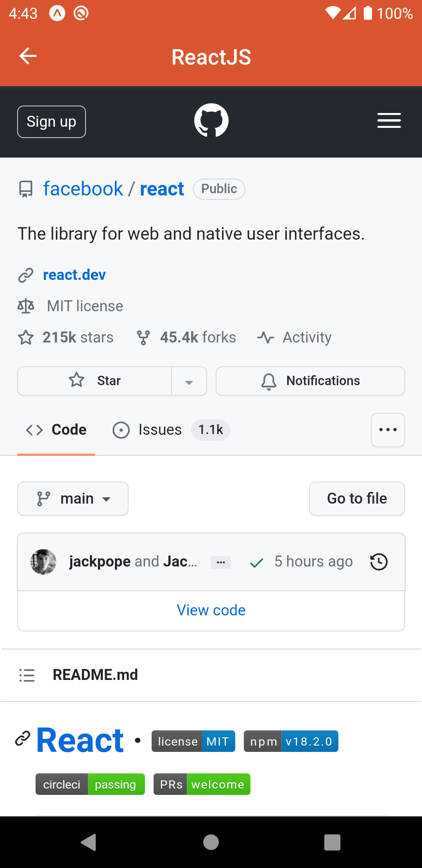Screen dimensions: 422x868
Task: Switch to the Code tab
Action: (x=56, y=430)
